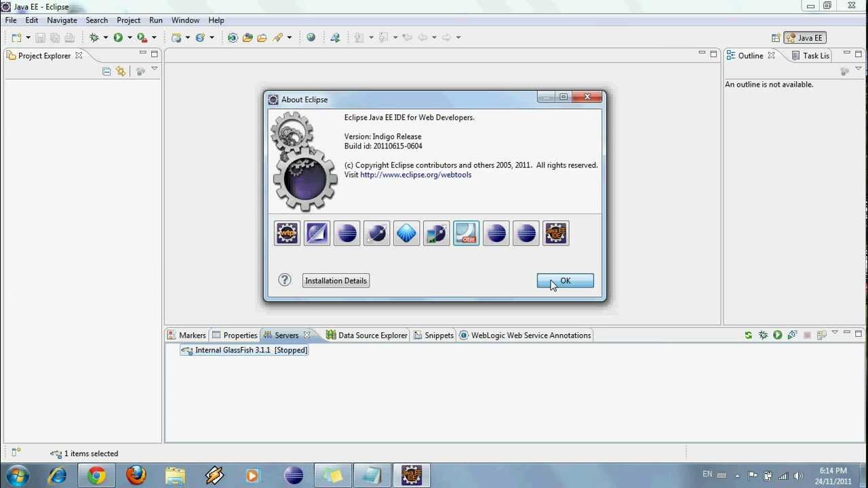Switch to the Task List tab

(810, 56)
